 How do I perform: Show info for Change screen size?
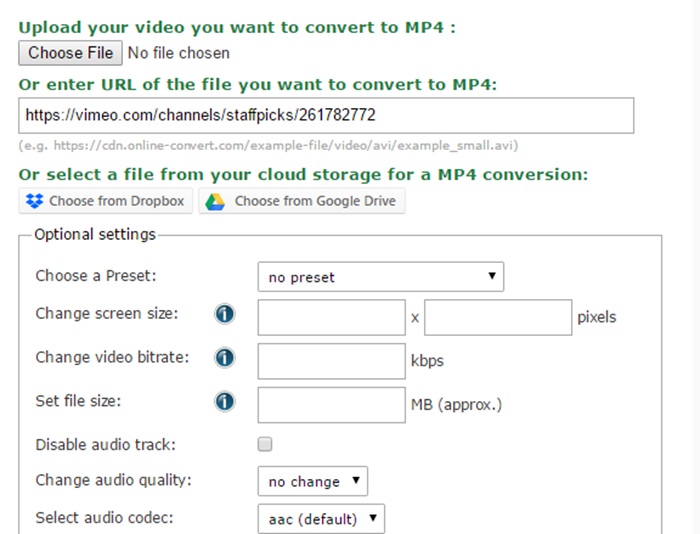225,313
